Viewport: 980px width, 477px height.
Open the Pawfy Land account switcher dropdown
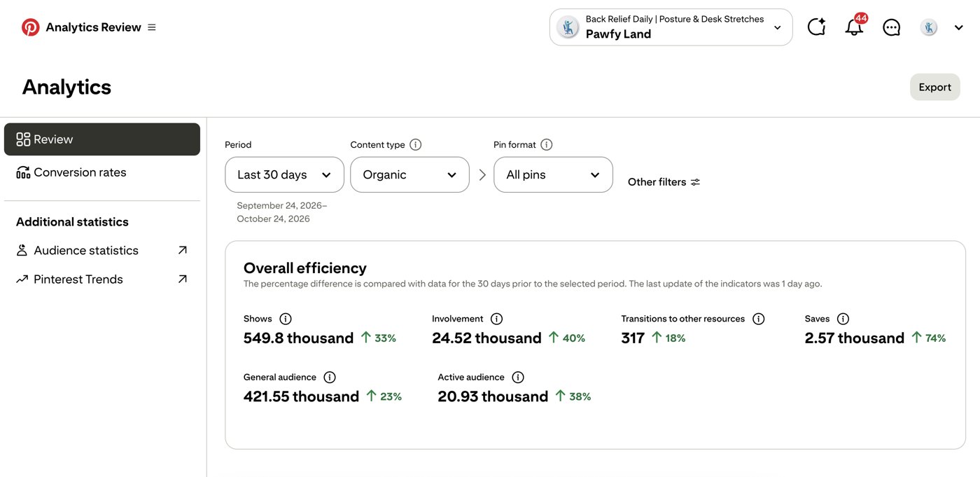pos(671,27)
